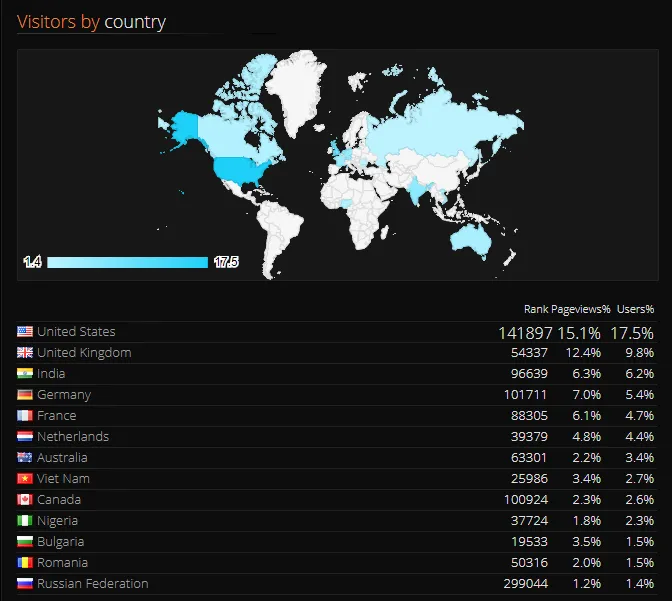
Task: Click France users value 4.7%
Action: pyautogui.click(x=639, y=416)
